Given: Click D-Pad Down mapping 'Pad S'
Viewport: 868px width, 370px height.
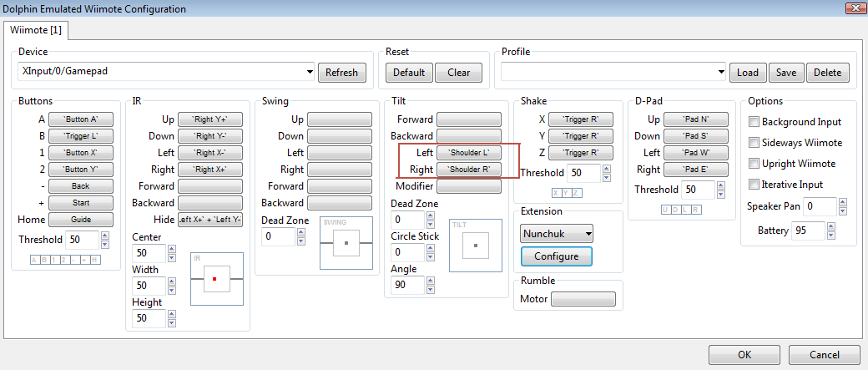Looking at the screenshot, I should pyautogui.click(x=695, y=135).
